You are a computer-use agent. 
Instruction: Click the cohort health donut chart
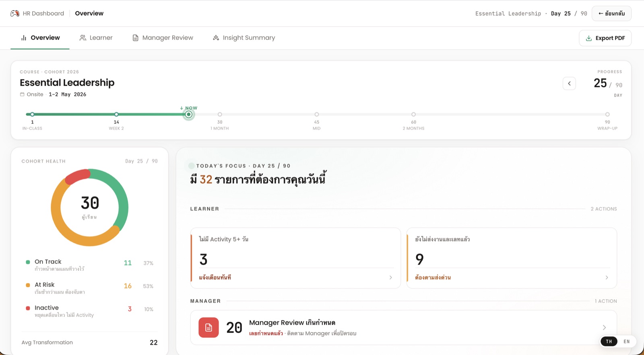click(x=89, y=207)
